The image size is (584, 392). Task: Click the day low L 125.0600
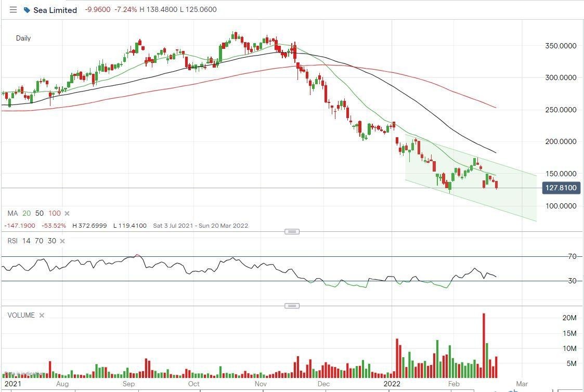pos(198,10)
